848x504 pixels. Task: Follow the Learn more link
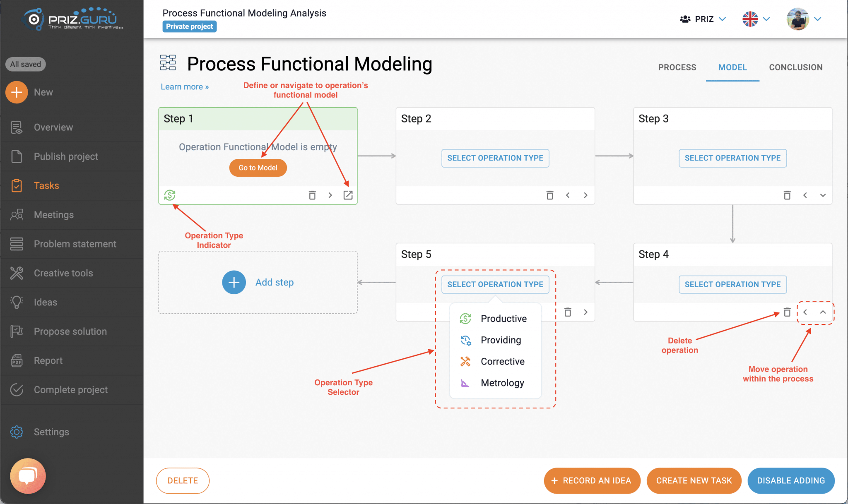pos(185,87)
